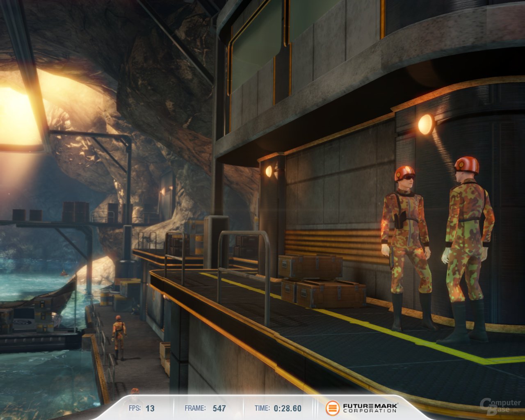525x420 pixels.
Task: Click the Futuremark orange circle logo icon
Action: coord(333,408)
